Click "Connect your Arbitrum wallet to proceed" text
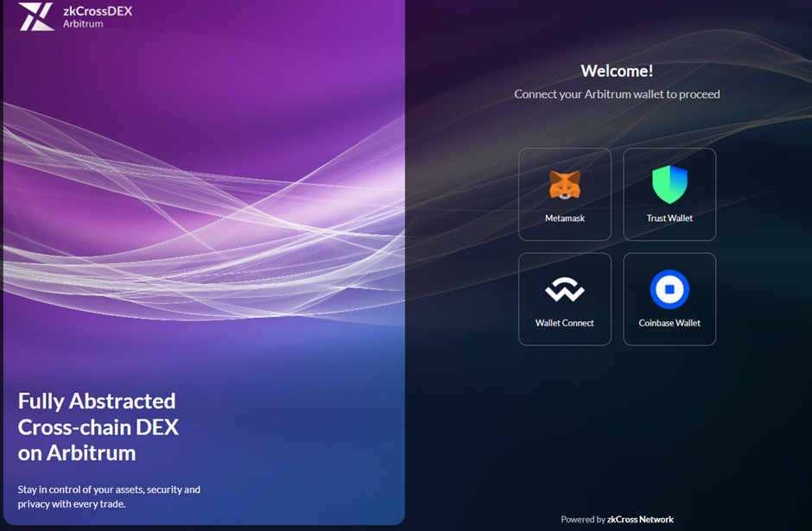 617,94
